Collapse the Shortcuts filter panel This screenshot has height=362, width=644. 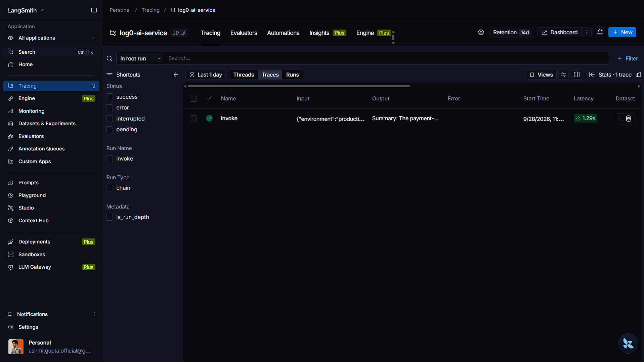click(x=175, y=75)
